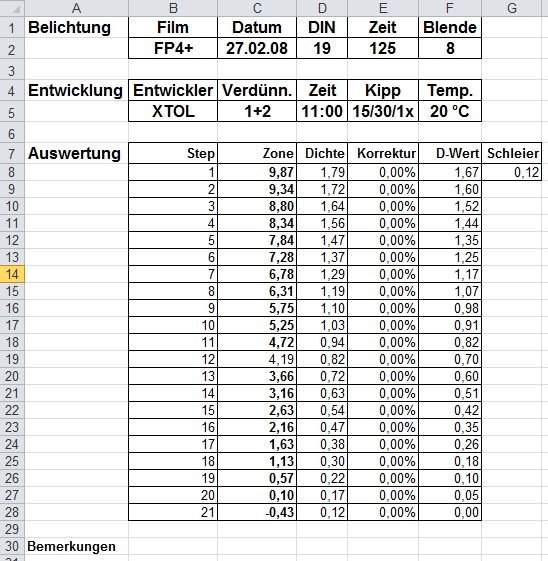Click the Schleier header cell
548x561 pixels.
pyautogui.click(x=512, y=153)
